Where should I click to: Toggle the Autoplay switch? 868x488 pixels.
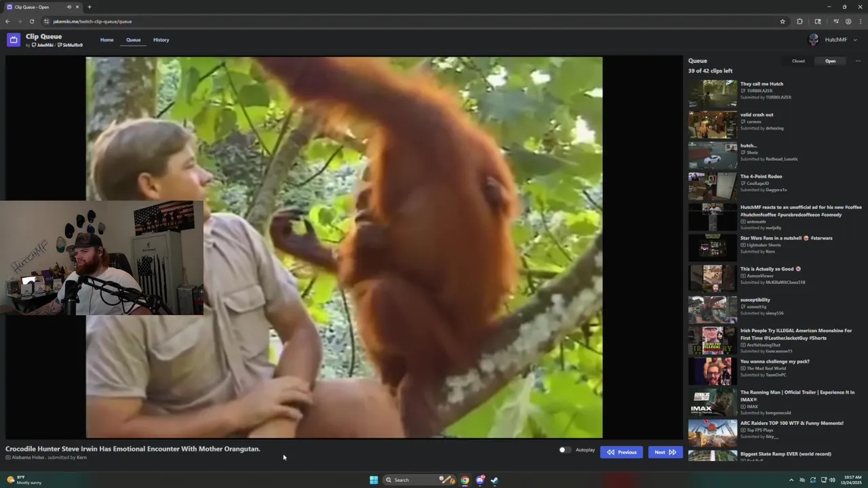[564, 450]
